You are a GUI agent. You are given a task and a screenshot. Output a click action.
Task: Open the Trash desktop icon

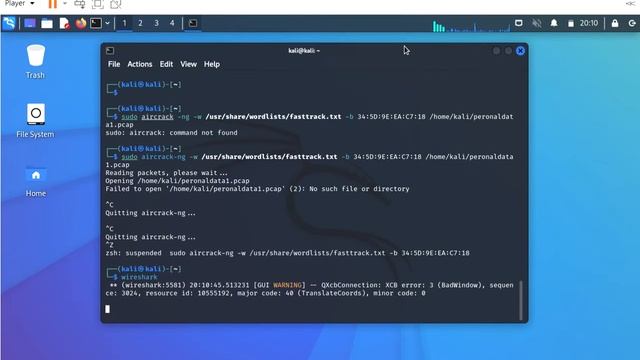[x=36, y=62]
